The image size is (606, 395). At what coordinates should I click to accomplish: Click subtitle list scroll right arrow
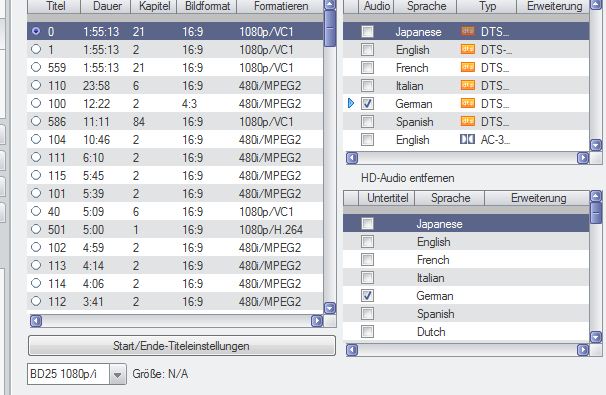583,350
